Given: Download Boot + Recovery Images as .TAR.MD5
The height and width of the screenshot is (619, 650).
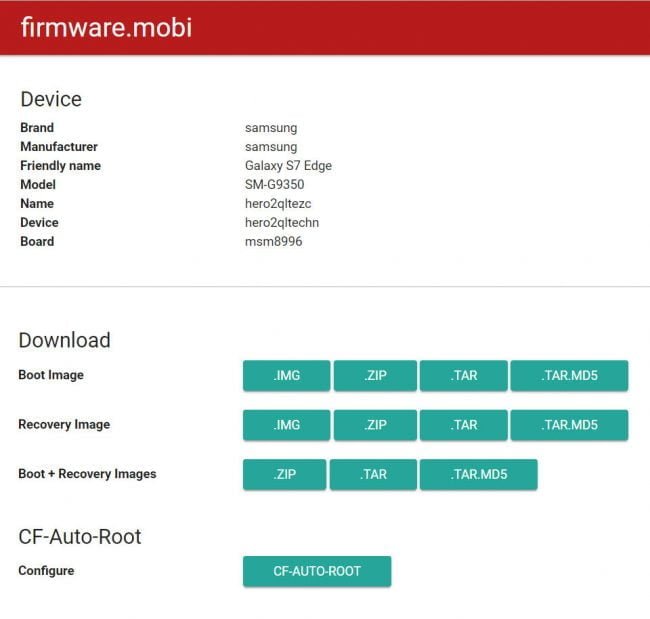Looking at the screenshot, I should pos(478,474).
